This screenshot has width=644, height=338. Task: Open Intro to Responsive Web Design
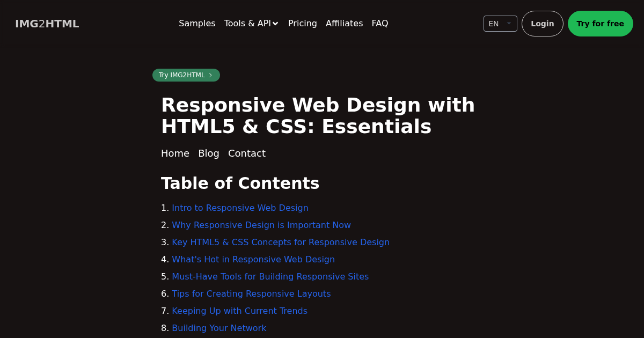[240, 208]
